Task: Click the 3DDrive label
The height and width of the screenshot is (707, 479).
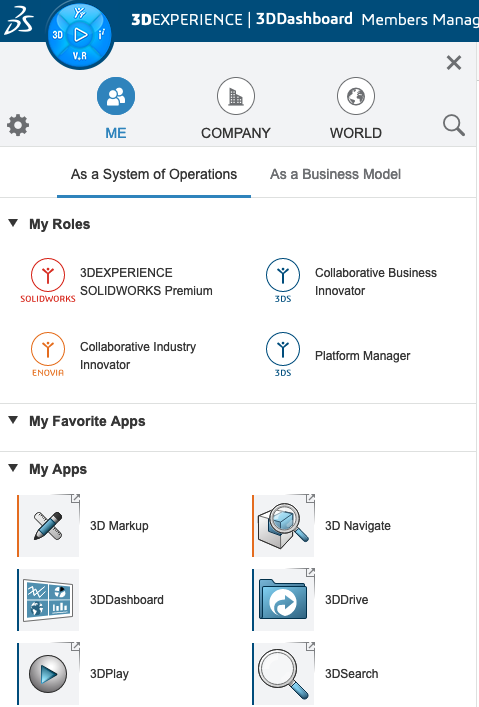Action: [x=346, y=600]
